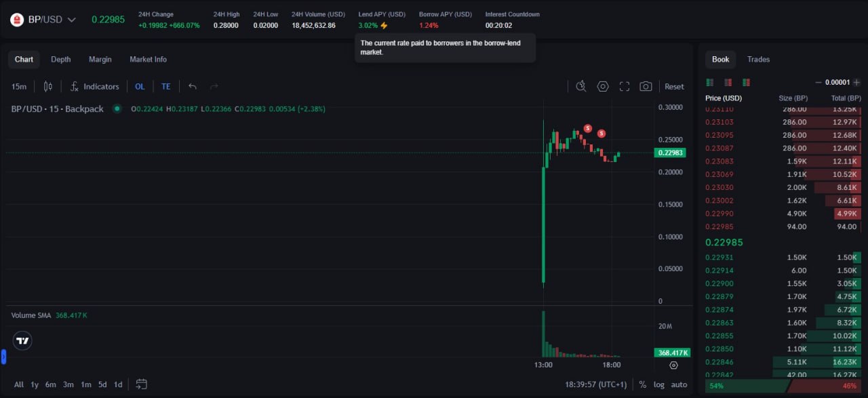Open the candlestick chart style picker
The height and width of the screenshot is (398, 868).
point(47,87)
